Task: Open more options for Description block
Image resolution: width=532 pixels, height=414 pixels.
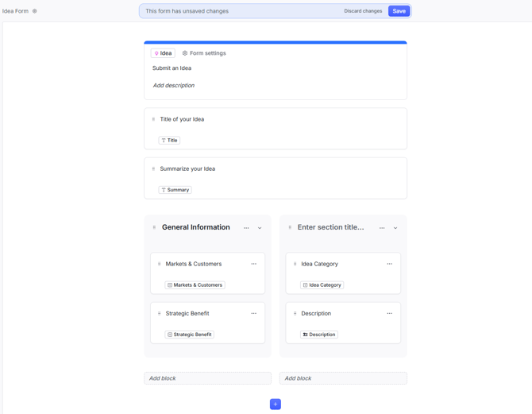Action: pyautogui.click(x=390, y=314)
